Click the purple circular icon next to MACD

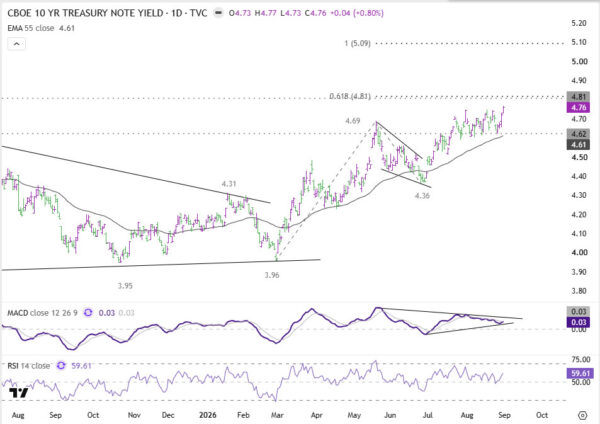[x=88, y=313]
